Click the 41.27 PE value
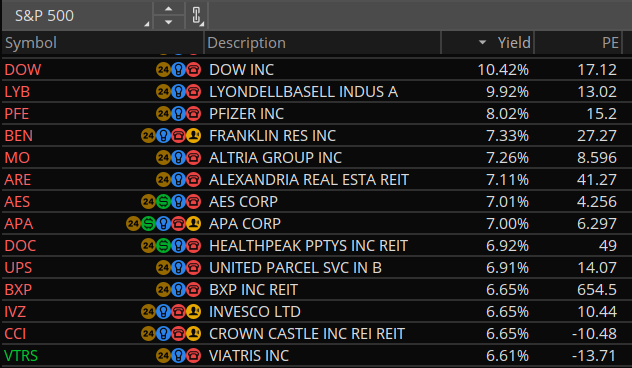632x368 pixels. point(597,180)
